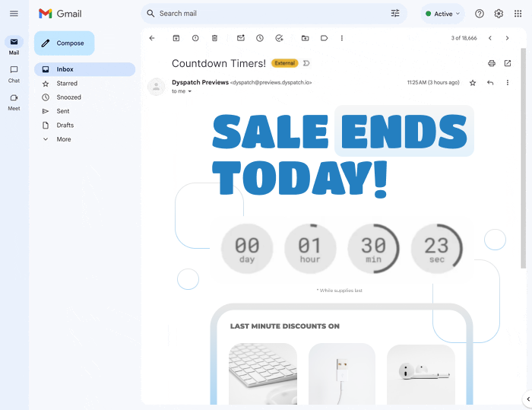532x410 pixels.
Task: Click '* While supplies last' note
Action: (340, 291)
